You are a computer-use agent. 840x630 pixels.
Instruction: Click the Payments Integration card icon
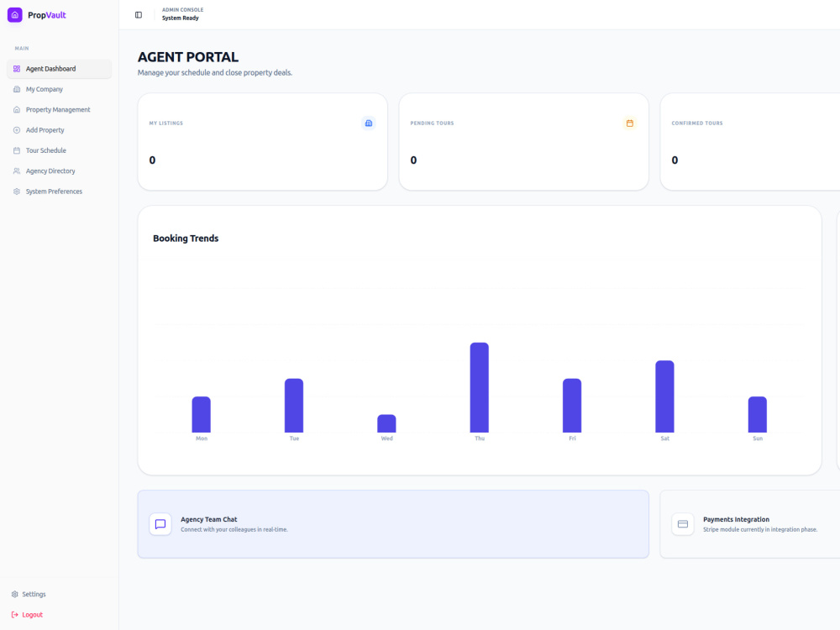click(x=683, y=524)
